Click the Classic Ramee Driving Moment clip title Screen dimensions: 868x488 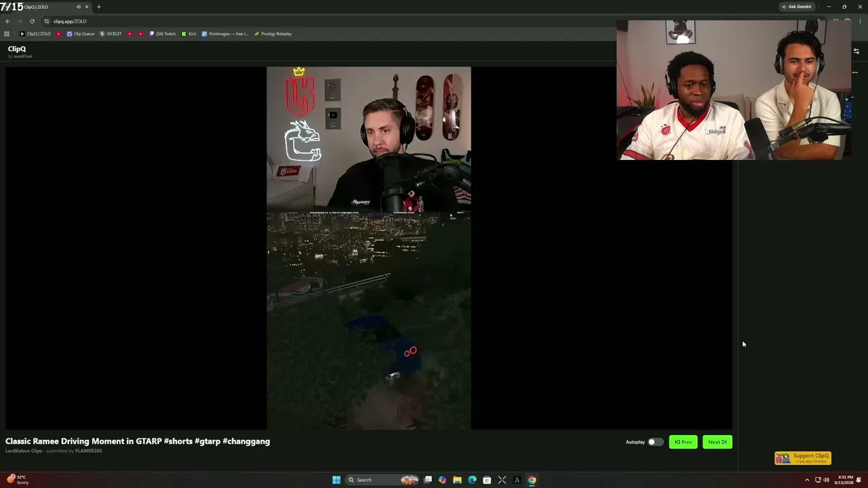click(x=138, y=441)
